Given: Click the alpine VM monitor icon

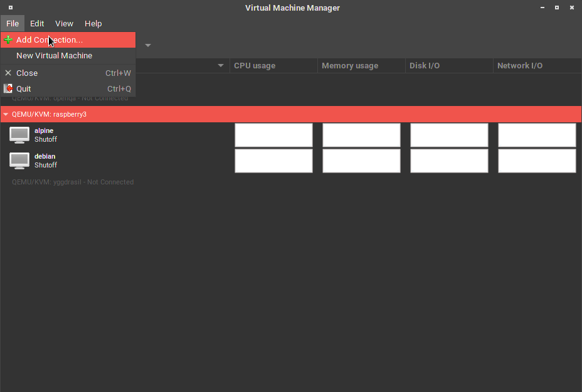Looking at the screenshot, I should click(x=19, y=135).
